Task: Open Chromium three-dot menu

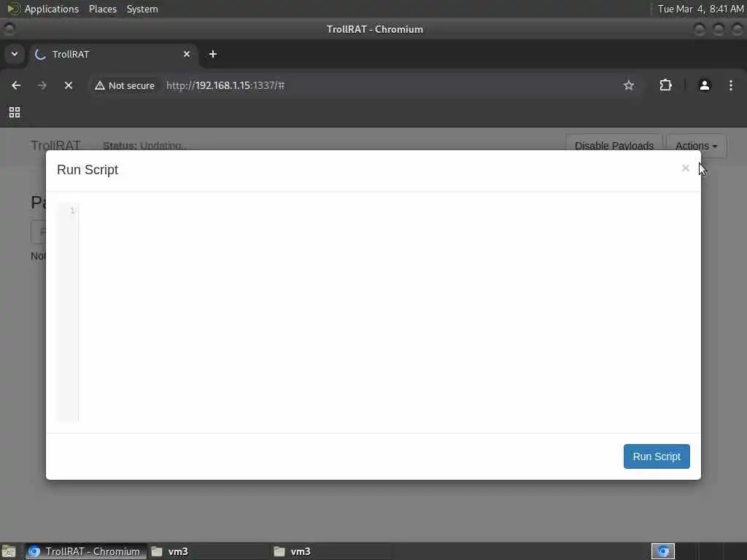Action: tap(730, 85)
